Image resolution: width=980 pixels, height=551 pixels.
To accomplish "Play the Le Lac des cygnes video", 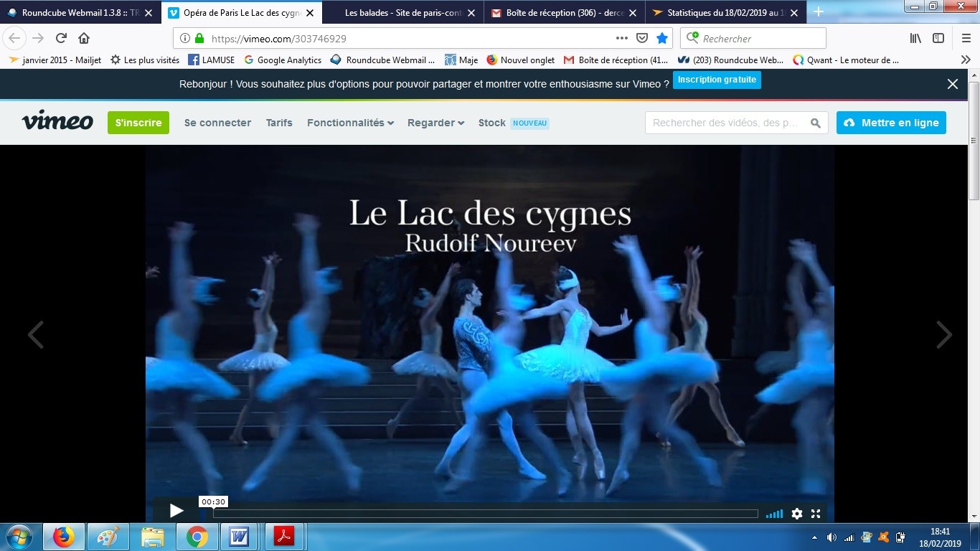I will click(x=176, y=511).
